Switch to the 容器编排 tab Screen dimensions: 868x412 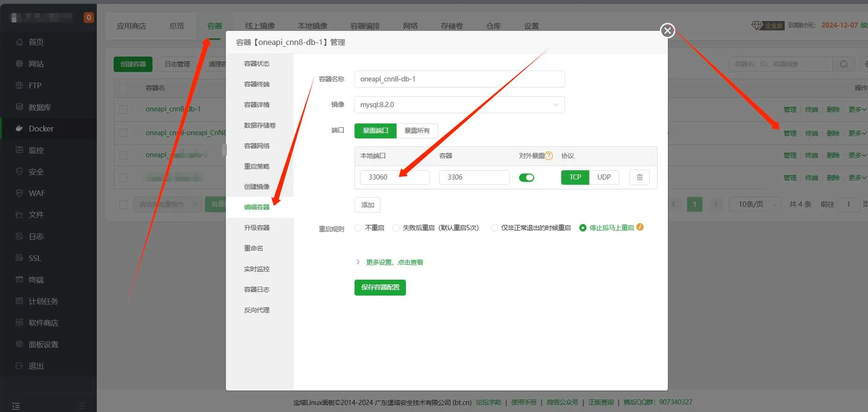pos(365,26)
